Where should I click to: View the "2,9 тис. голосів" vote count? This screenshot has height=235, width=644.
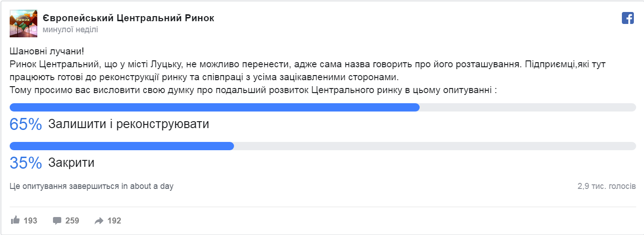(606, 186)
